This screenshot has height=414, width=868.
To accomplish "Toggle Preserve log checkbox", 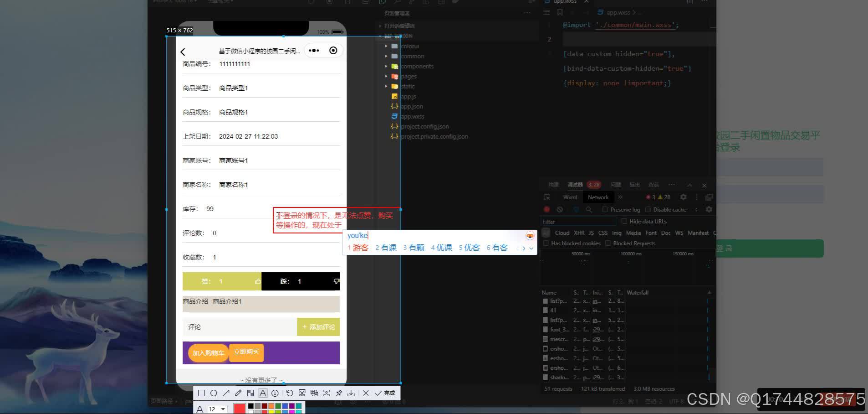I will point(605,209).
